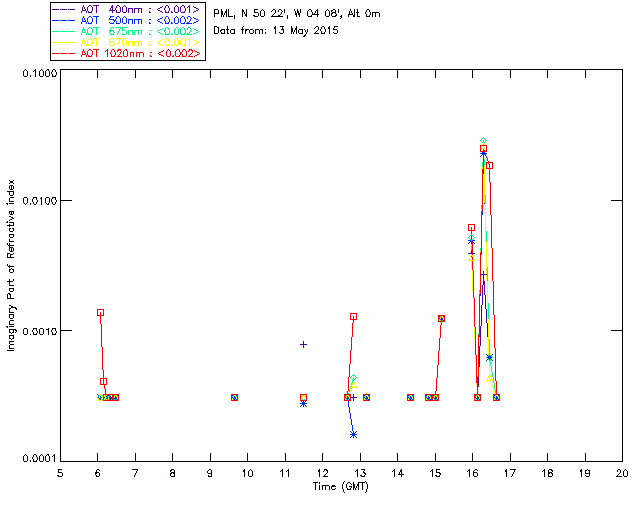Click the 'Data from: 13 May 2015' text
Screen dimensions: 640x512
[276, 31]
